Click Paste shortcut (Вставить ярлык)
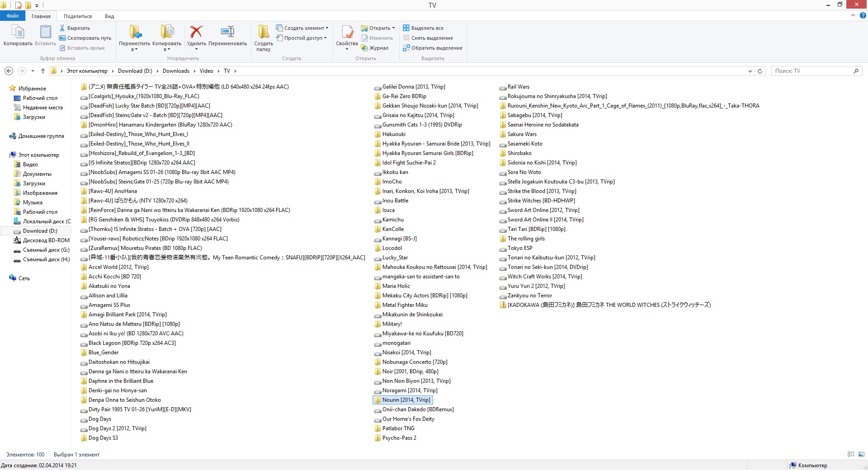 pos(82,48)
